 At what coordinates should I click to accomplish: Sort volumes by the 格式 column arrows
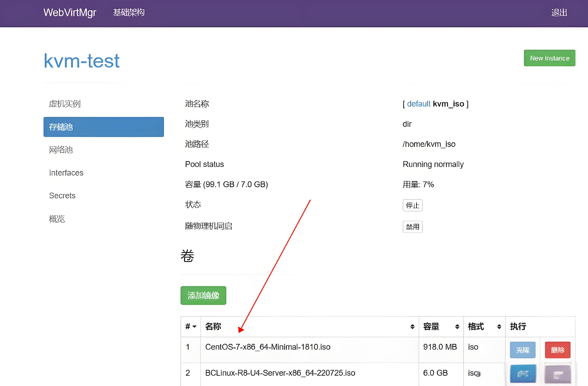(x=499, y=326)
